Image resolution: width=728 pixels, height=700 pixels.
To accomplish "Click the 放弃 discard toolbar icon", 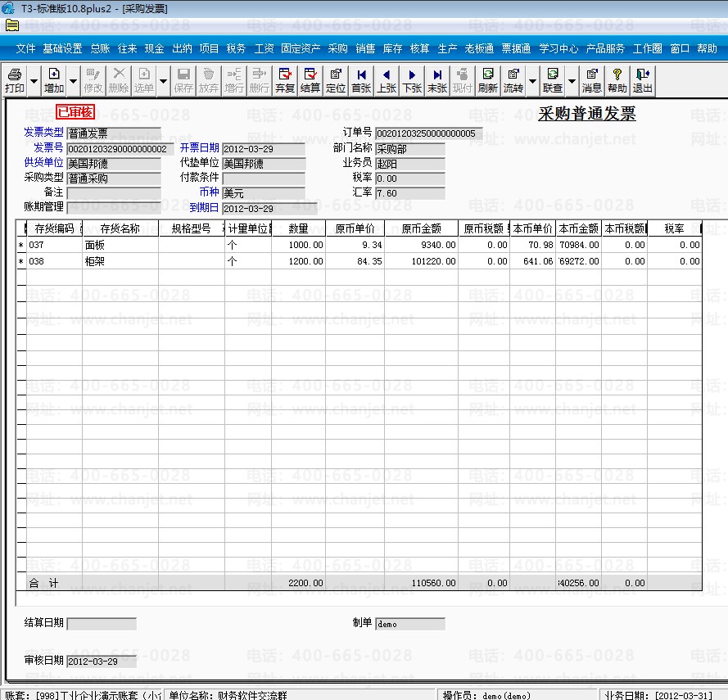I will tap(209, 81).
